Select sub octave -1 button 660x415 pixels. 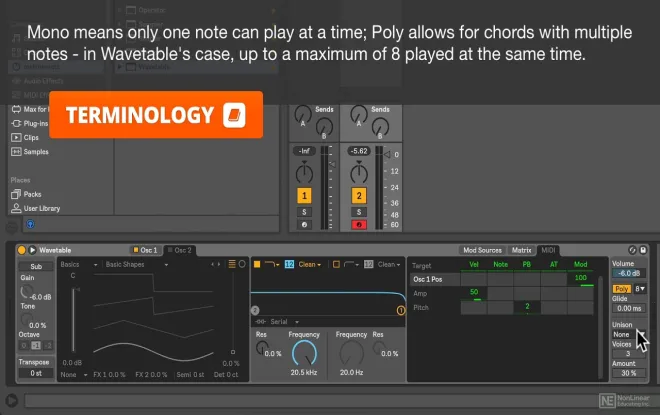[x=36, y=346]
